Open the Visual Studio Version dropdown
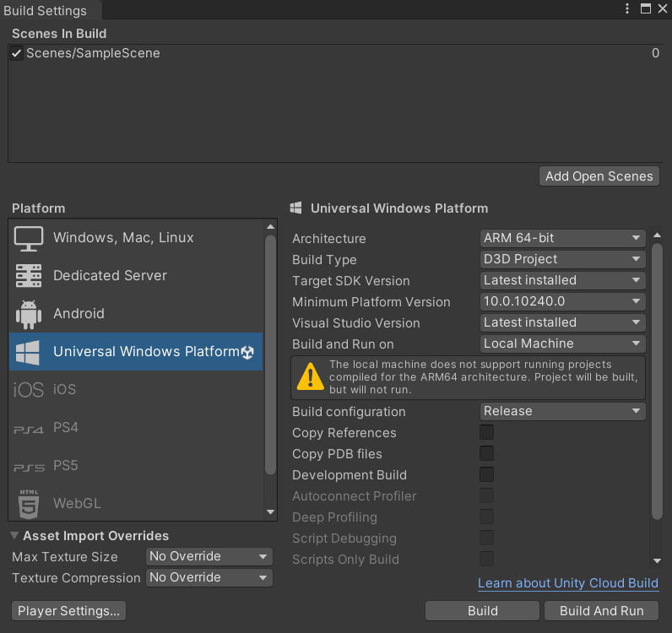 click(562, 322)
